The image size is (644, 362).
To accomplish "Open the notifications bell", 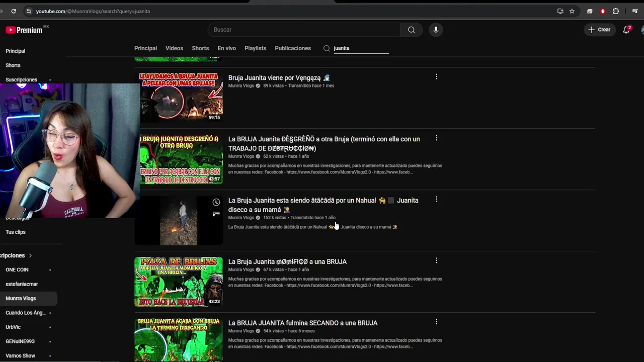I will tap(626, 30).
